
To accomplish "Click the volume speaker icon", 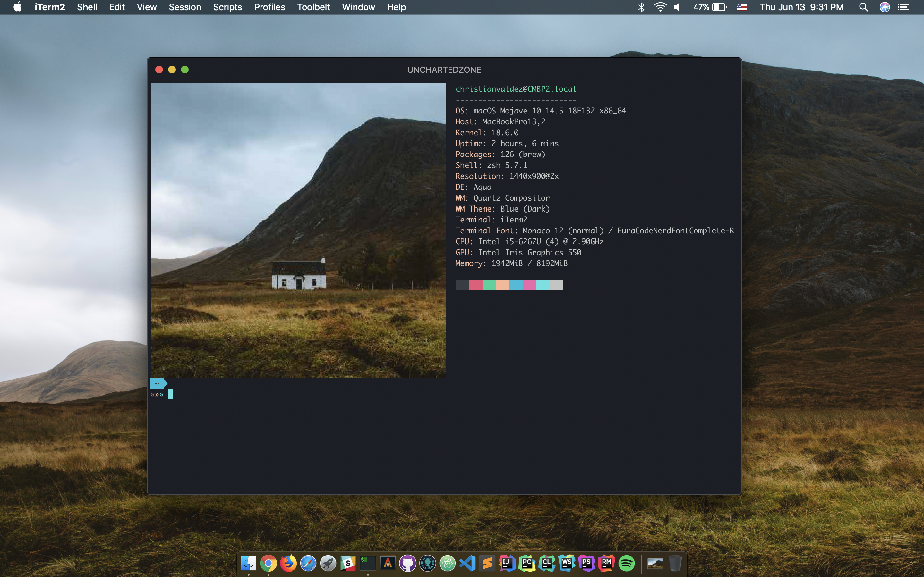I will click(x=677, y=7).
